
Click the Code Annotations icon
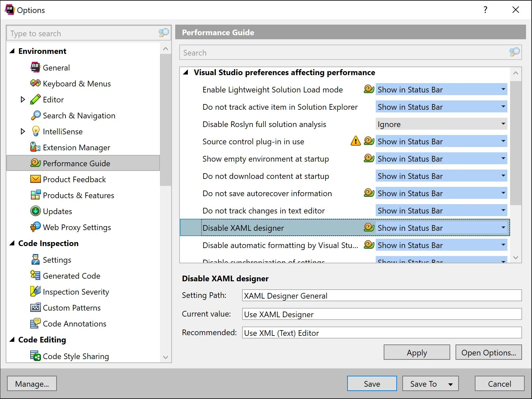click(35, 323)
